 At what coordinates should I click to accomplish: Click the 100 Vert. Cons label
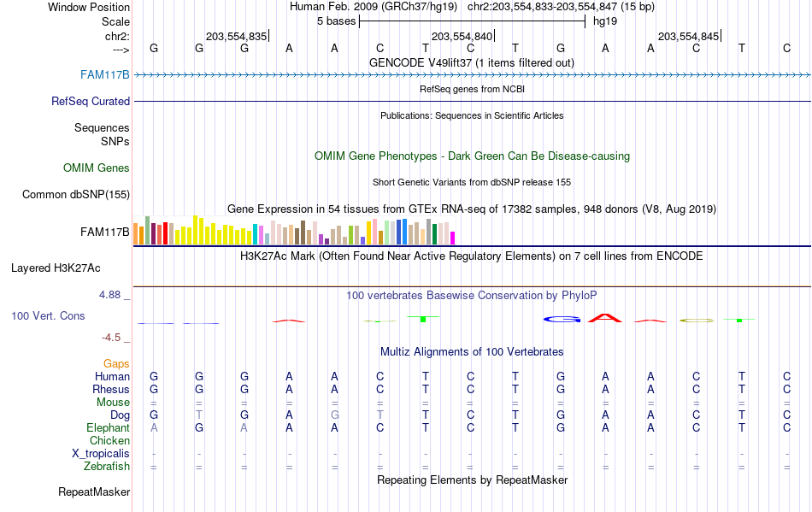click(x=48, y=315)
